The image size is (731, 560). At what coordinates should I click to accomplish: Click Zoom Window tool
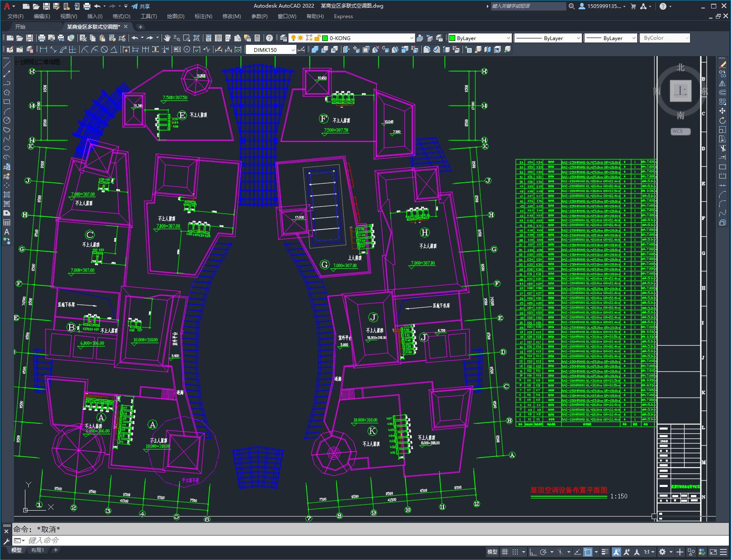[186, 38]
